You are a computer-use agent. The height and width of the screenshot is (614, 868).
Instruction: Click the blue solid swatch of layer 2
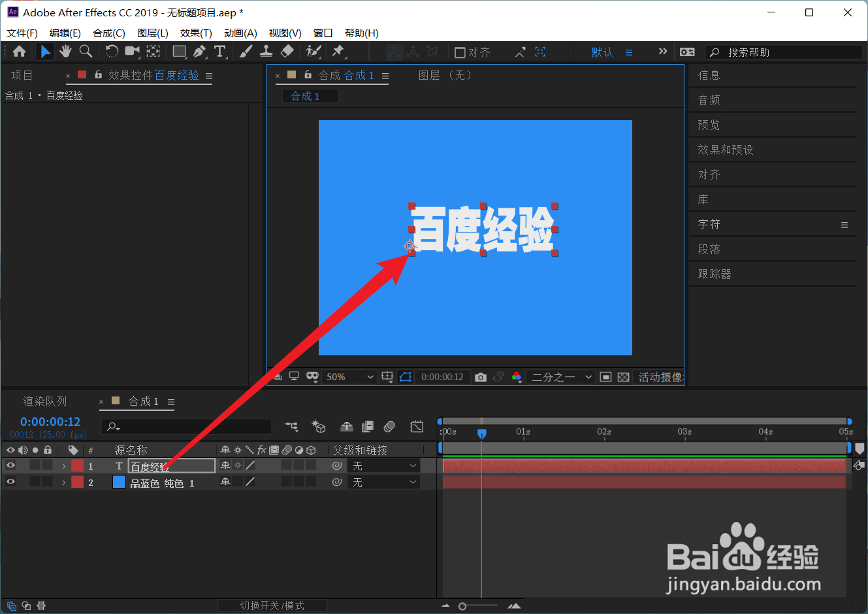pos(119,482)
